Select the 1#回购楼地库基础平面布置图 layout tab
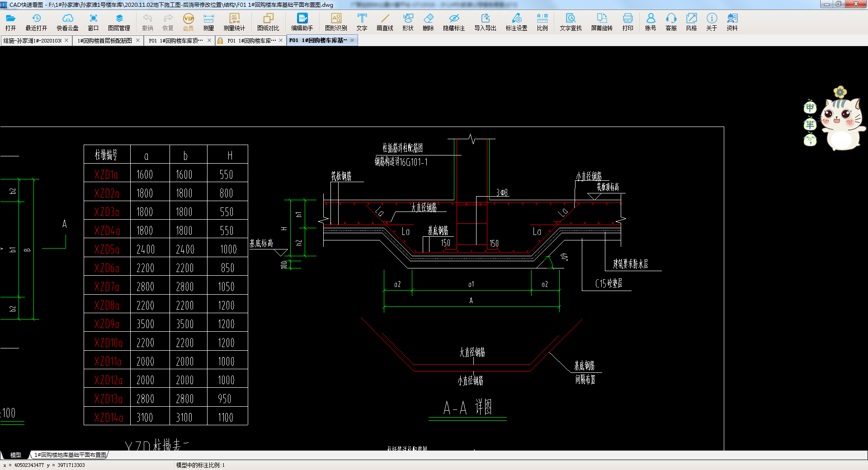The width and height of the screenshot is (868, 470). click(70, 455)
